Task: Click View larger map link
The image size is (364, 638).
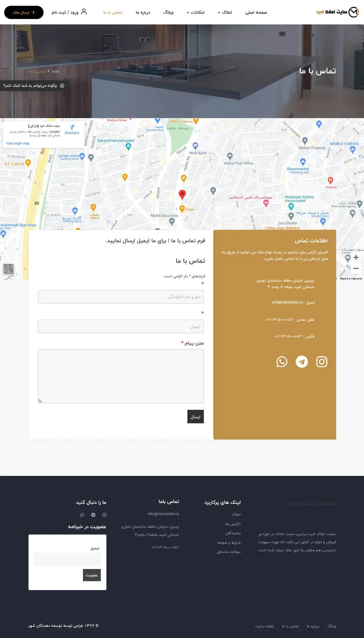Action: [18, 143]
